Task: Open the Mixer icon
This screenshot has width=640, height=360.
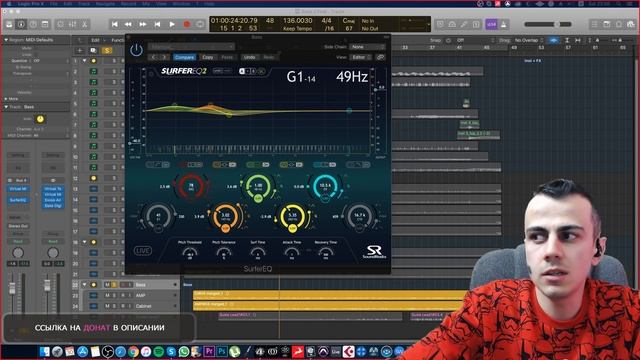Action: click(72, 24)
